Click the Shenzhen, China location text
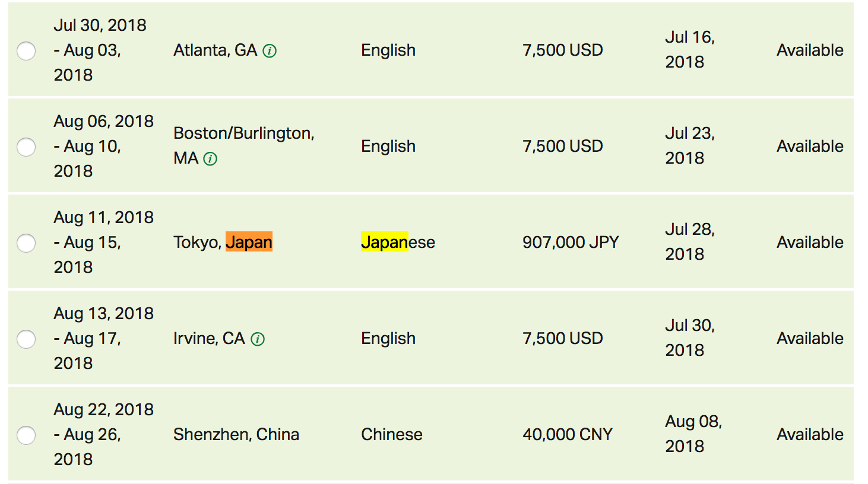The width and height of the screenshot is (868, 484). tap(236, 434)
